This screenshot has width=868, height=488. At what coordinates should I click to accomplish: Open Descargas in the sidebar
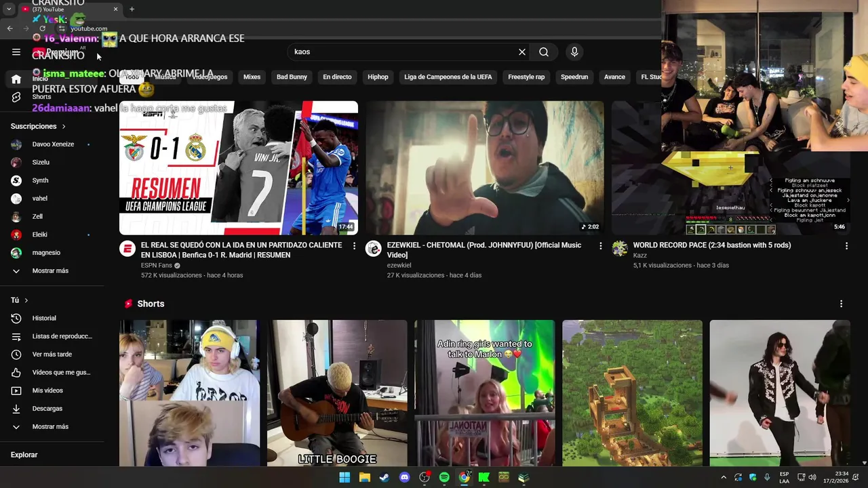pos(52,409)
